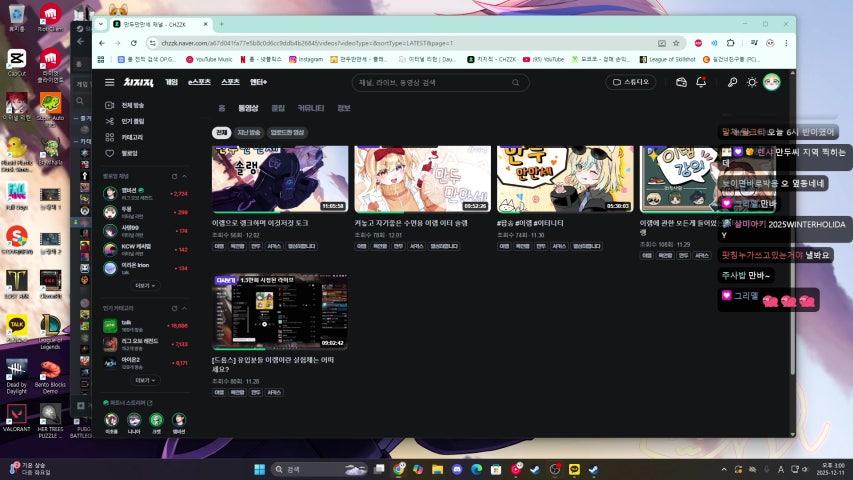Refresh the popular categories list
Screen dimensions: 853x480
pyautogui.click(x=175, y=308)
